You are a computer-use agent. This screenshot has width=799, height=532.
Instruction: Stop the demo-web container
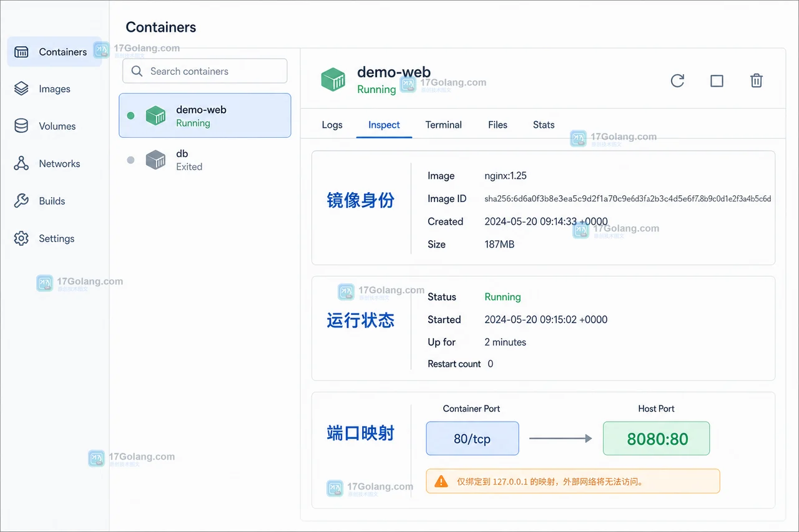click(717, 80)
